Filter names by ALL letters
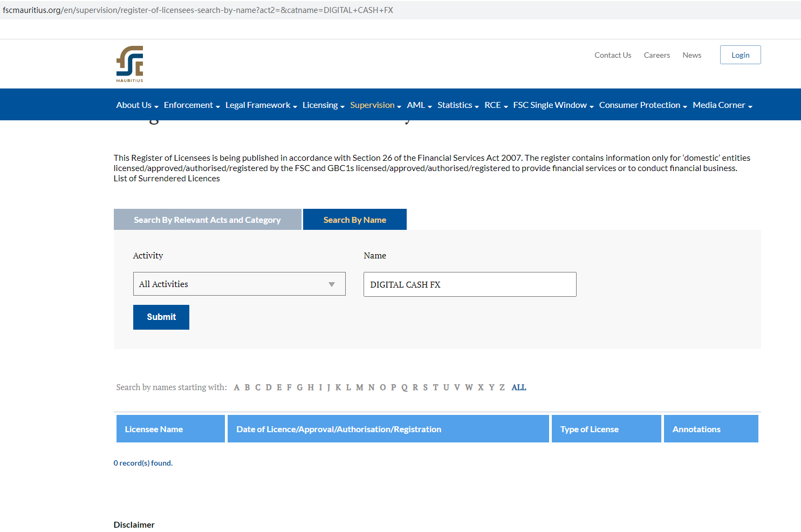The image size is (801, 532). pos(518,387)
